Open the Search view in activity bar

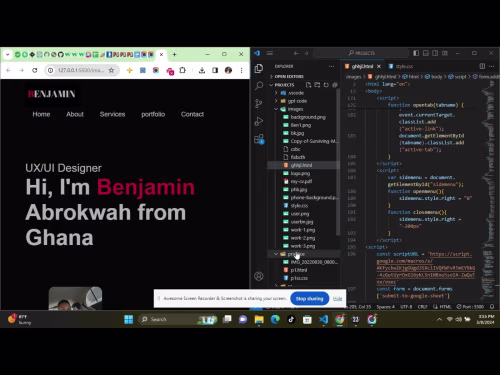point(259,86)
